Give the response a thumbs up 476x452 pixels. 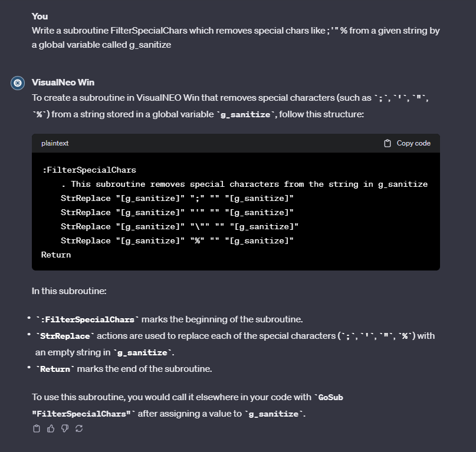(51, 428)
